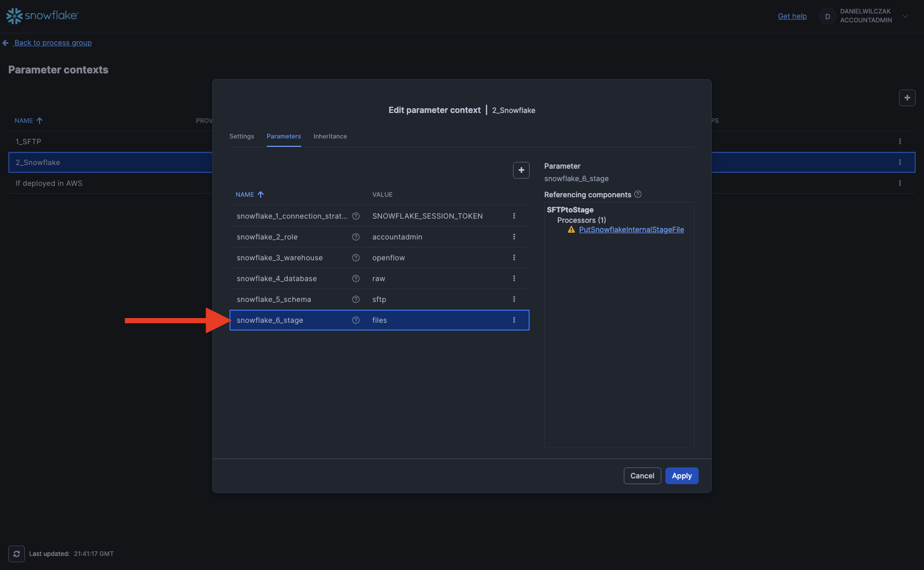Screen dimensions: 924x570
Task: Click the Snowflake logo
Action: [42, 16]
